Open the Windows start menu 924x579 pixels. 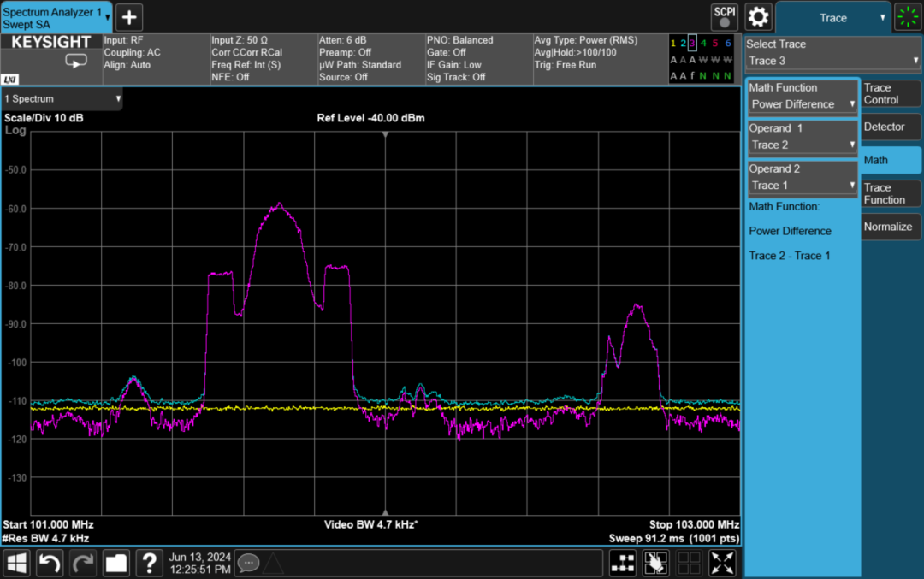[x=18, y=563]
